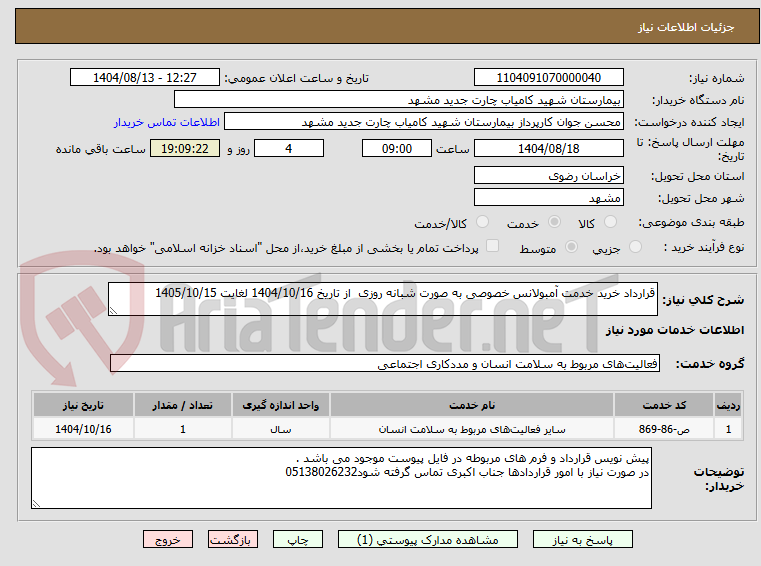
Task: Click the شهر محل تحویل field مشهد
Action: 548,198
